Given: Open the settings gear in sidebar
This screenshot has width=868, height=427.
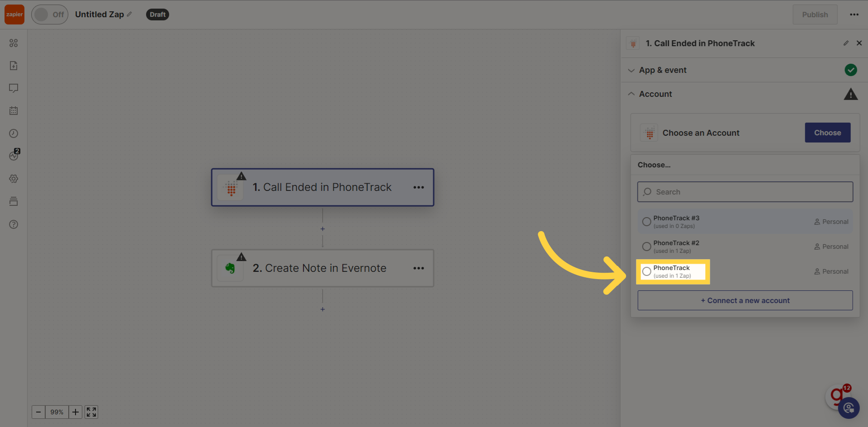Looking at the screenshot, I should pyautogui.click(x=14, y=179).
